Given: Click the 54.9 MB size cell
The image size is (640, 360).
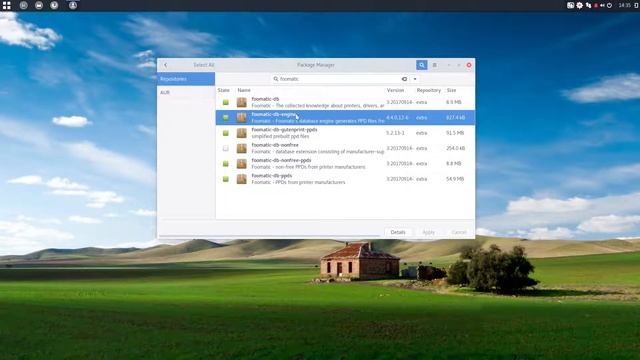Looking at the screenshot, I should click(455, 179).
